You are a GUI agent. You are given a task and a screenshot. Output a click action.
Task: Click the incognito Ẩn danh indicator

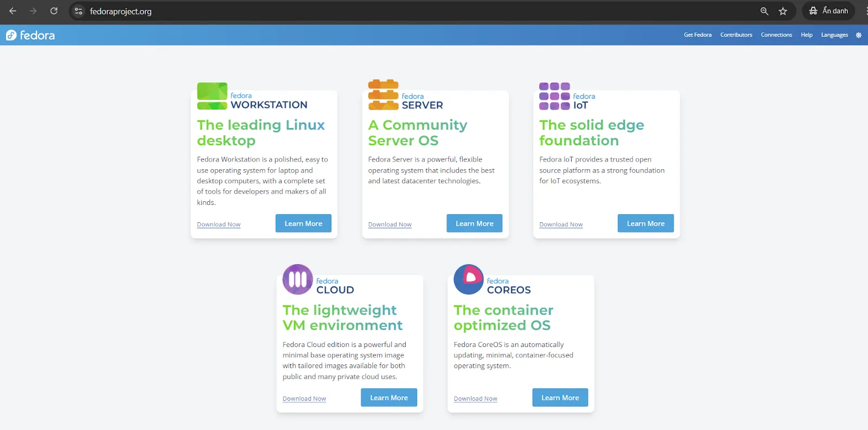pyautogui.click(x=828, y=11)
